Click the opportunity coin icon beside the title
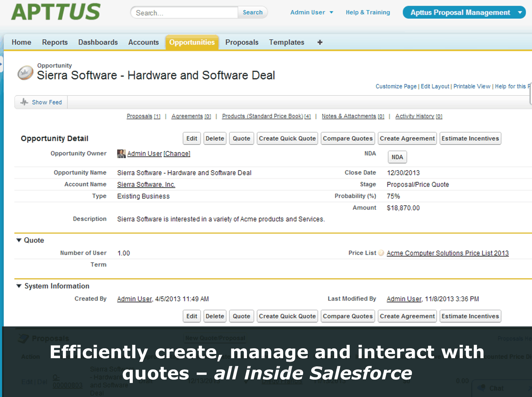Image resolution: width=532 pixels, height=397 pixels. (25, 73)
